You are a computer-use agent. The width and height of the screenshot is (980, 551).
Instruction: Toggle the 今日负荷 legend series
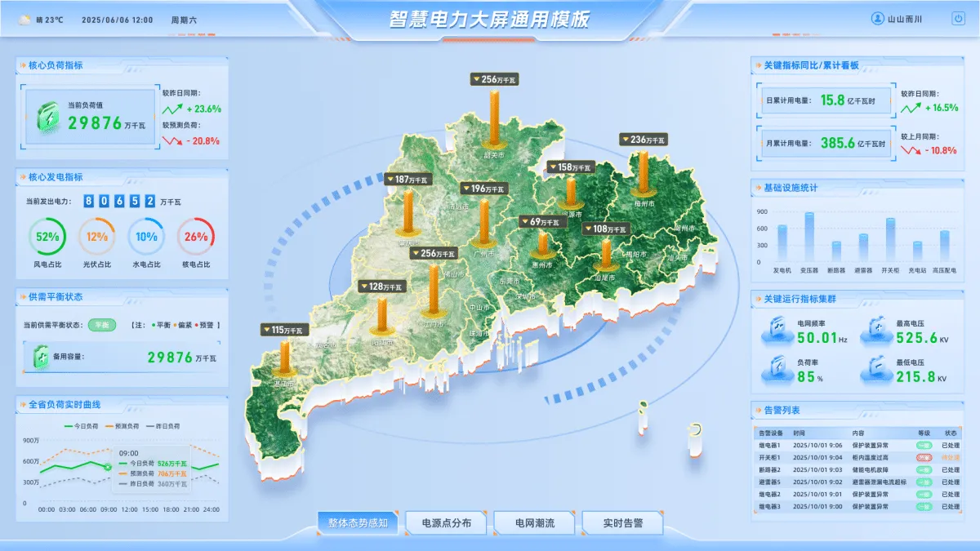[x=81, y=426]
